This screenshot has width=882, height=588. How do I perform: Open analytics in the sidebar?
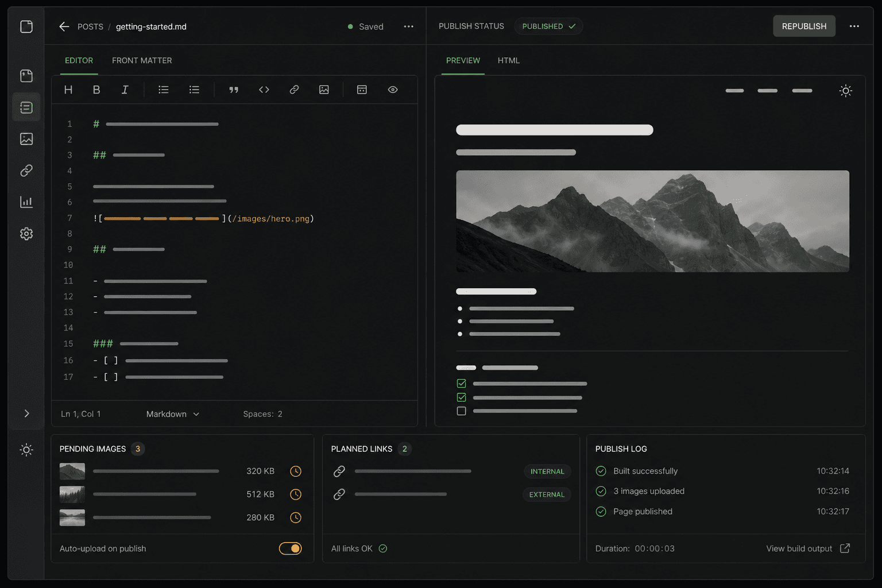point(26,202)
